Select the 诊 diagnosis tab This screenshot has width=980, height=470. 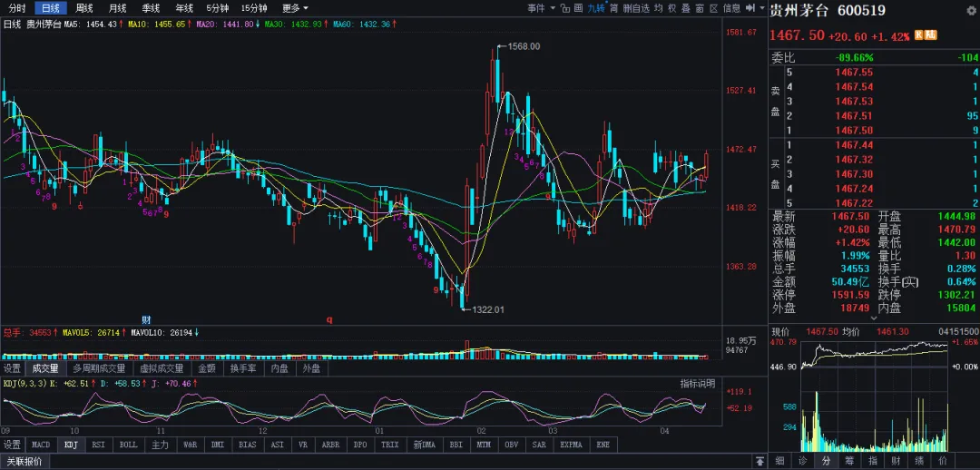click(x=803, y=461)
